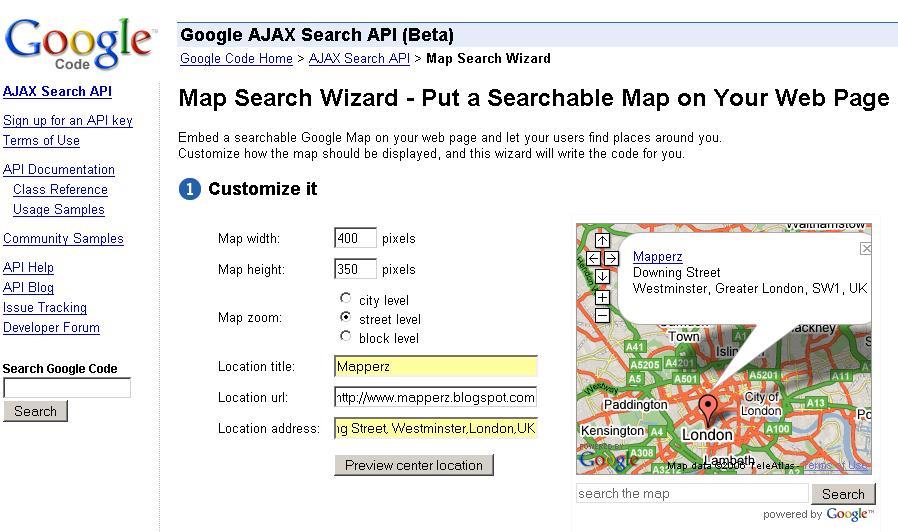The width and height of the screenshot is (898, 532).
Task: Click the map Search button
Action: click(x=843, y=494)
